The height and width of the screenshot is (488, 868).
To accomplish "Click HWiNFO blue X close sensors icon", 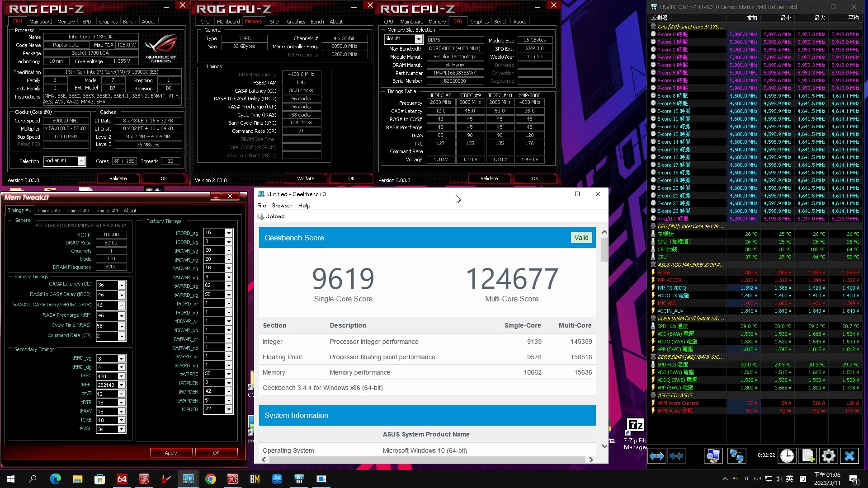I will 849,456.
